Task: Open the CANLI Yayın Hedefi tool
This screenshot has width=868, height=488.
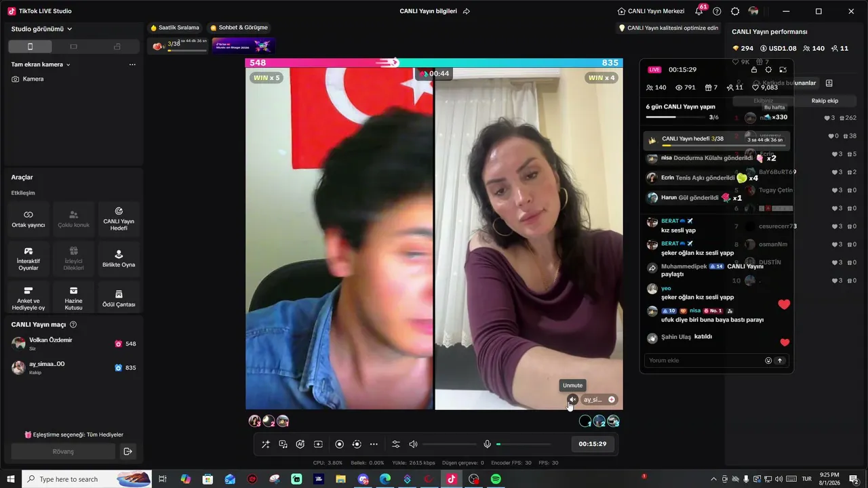Action: (x=119, y=218)
